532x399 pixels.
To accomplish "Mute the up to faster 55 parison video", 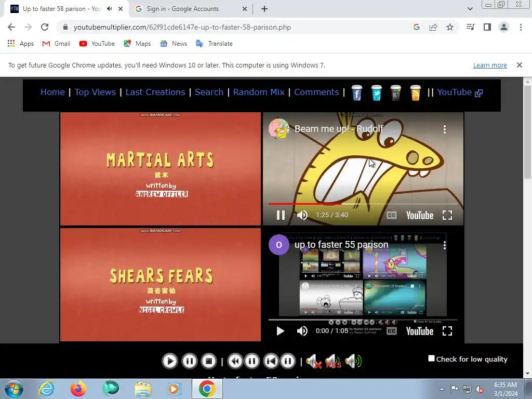I will [x=302, y=331].
